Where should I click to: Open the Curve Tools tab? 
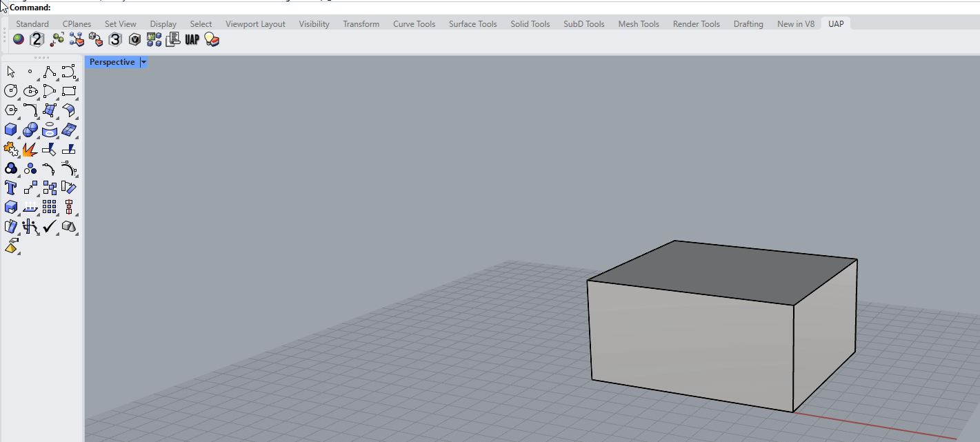414,24
